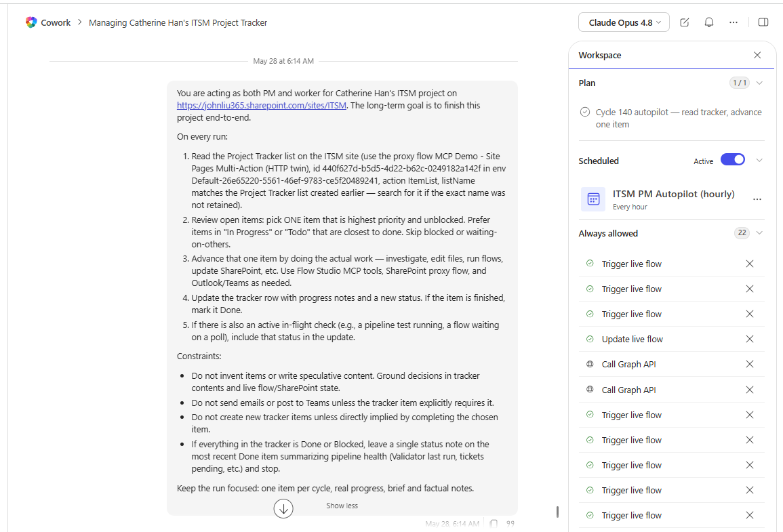Remove the Trigger live flow permission directly above Update live flow
The width and height of the screenshot is (783, 532).
click(x=750, y=314)
